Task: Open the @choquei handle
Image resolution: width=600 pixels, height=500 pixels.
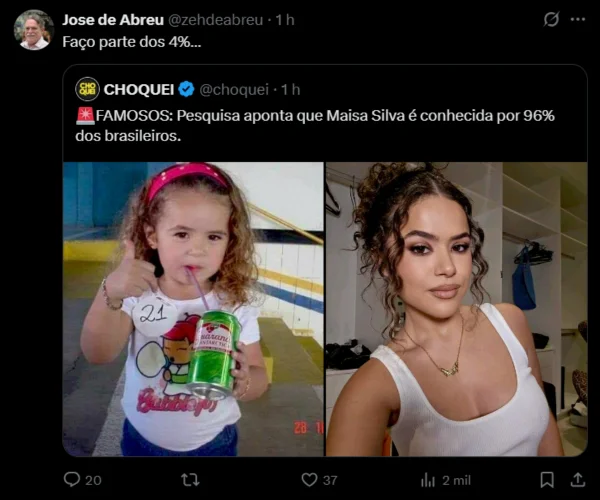Action: coord(234,90)
